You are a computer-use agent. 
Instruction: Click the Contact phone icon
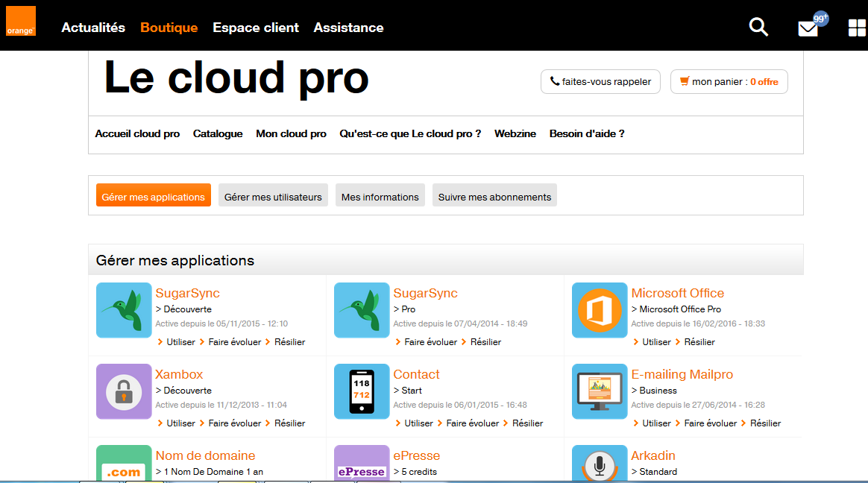[x=362, y=392]
